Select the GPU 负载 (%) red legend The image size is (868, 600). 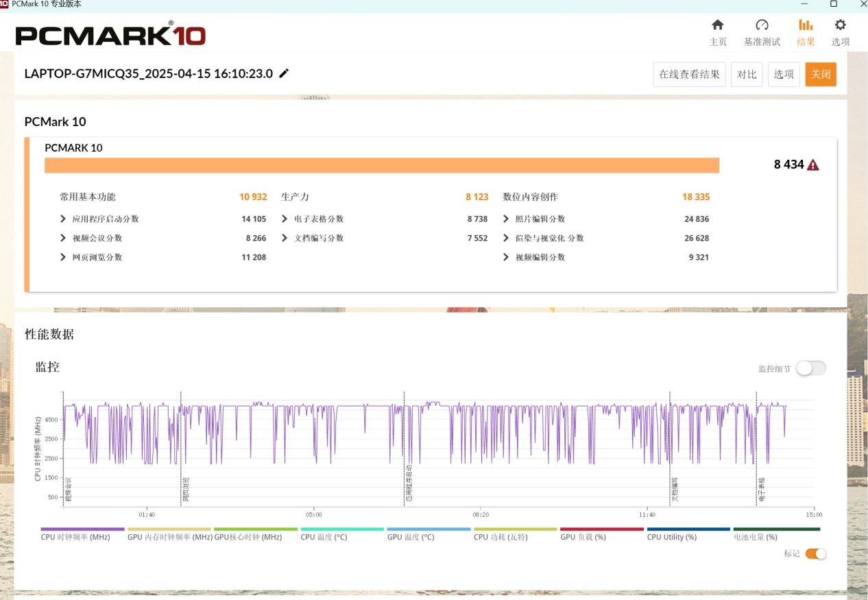click(601, 533)
